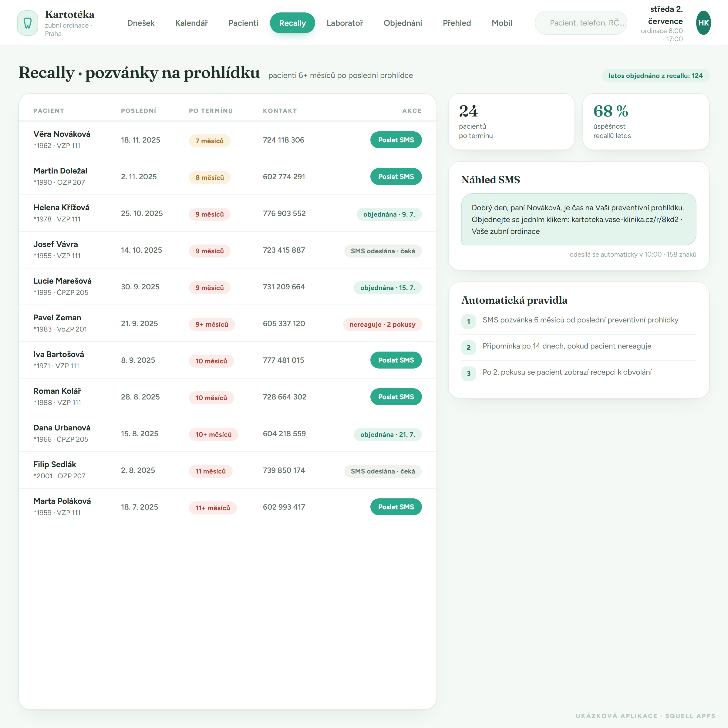Click Filip Sedlák's 'SMS odeslána · čeká' status
This screenshot has width=728, height=728.
(x=383, y=471)
